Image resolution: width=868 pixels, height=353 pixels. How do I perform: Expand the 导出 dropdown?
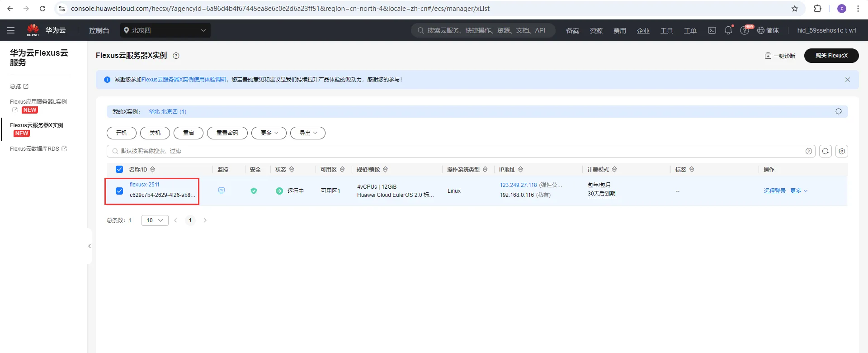pos(308,133)
